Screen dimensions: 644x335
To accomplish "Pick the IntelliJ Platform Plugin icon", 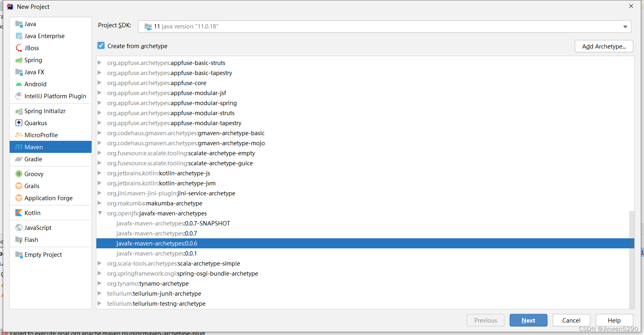I will coord(19,96).
